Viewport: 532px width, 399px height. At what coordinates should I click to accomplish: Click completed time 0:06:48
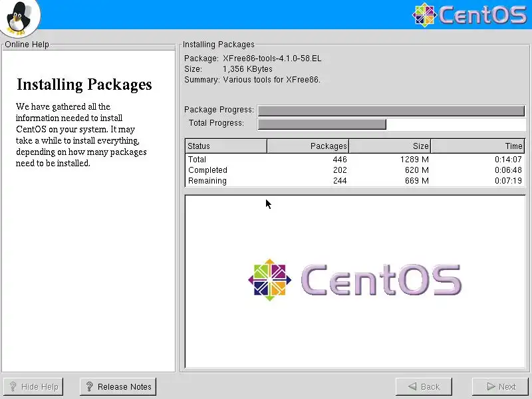coord(508,170)
